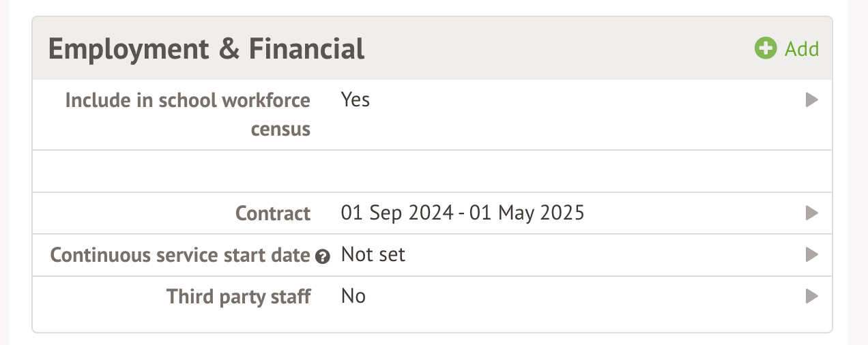Select the '01 Sep 2024' contract start date

(397, 213)
